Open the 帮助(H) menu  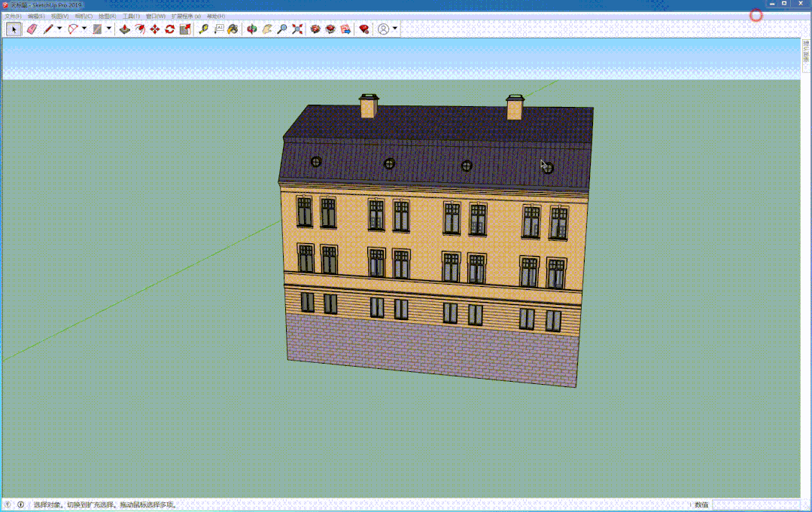pos(215,17)
